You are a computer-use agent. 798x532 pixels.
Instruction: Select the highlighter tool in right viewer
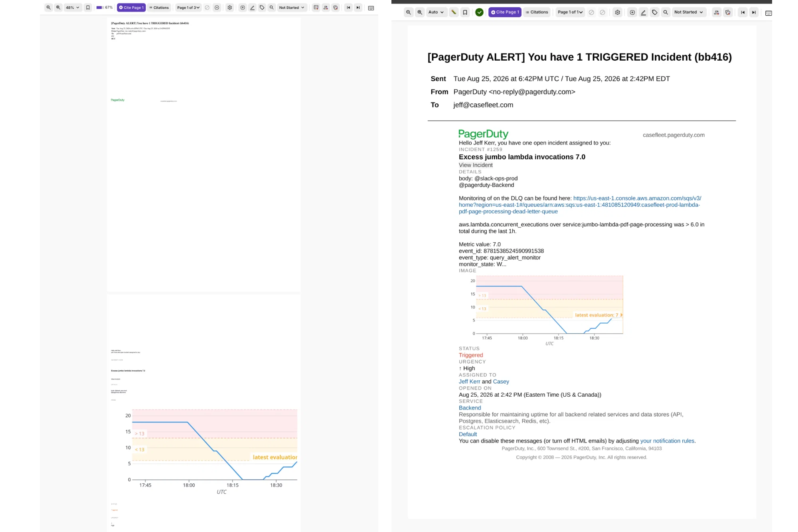tap(454, 12)
